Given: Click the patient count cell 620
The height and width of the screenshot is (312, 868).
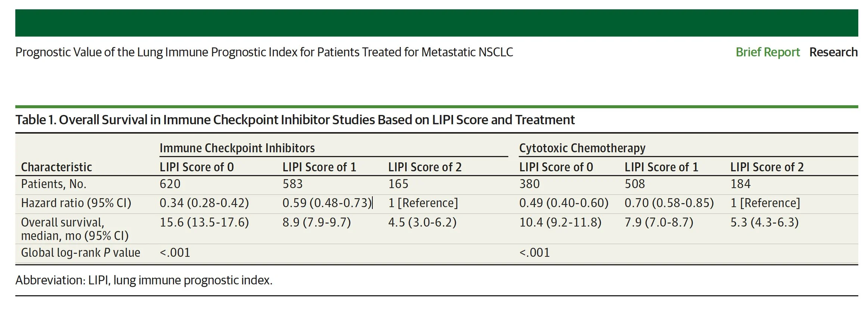Looking at the screenshot, I should coord(170,184).
